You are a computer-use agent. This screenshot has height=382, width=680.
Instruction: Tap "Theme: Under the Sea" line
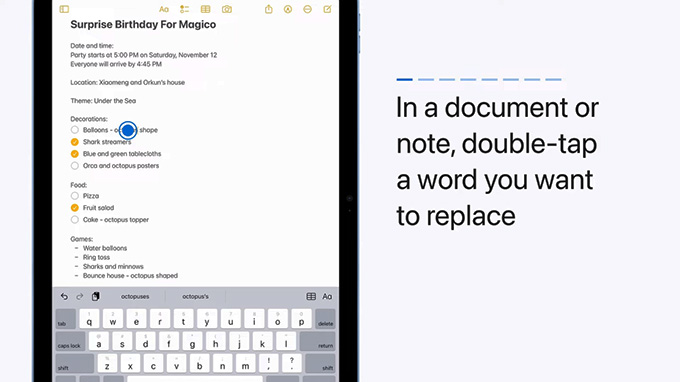[103, 101]
